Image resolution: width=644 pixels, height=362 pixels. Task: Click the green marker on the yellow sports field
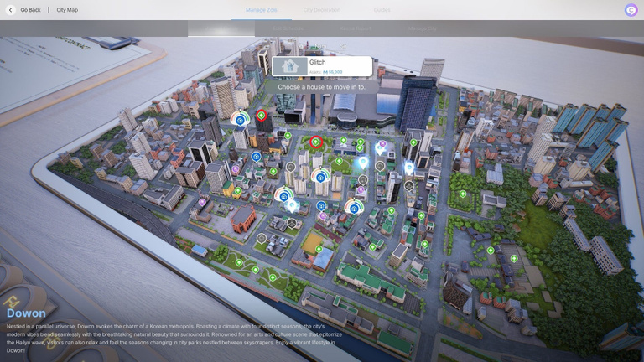click(x=319, y=249)
